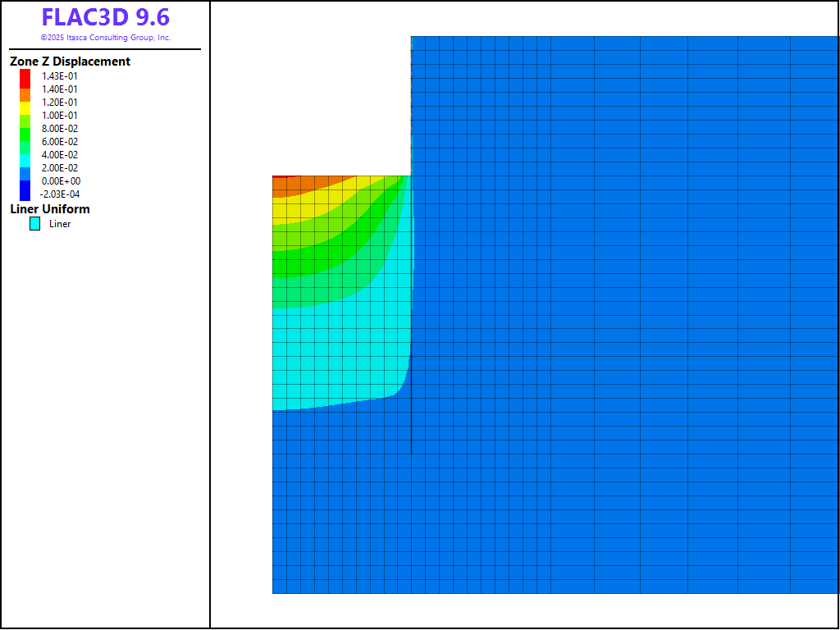The width and height of the screenshot is (840, 630).
Task: Select the 6.00E-02 legend value label
Action: tap(60, 142)
